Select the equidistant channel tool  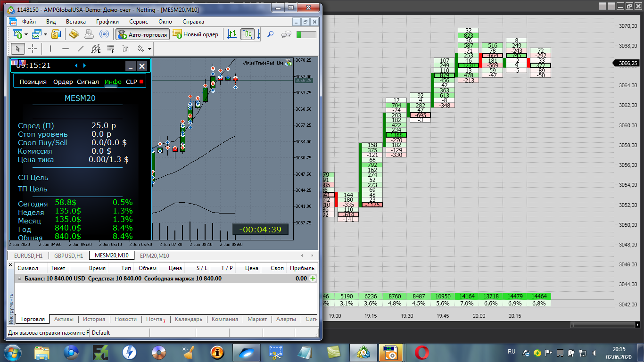click(x=96, y=49)
